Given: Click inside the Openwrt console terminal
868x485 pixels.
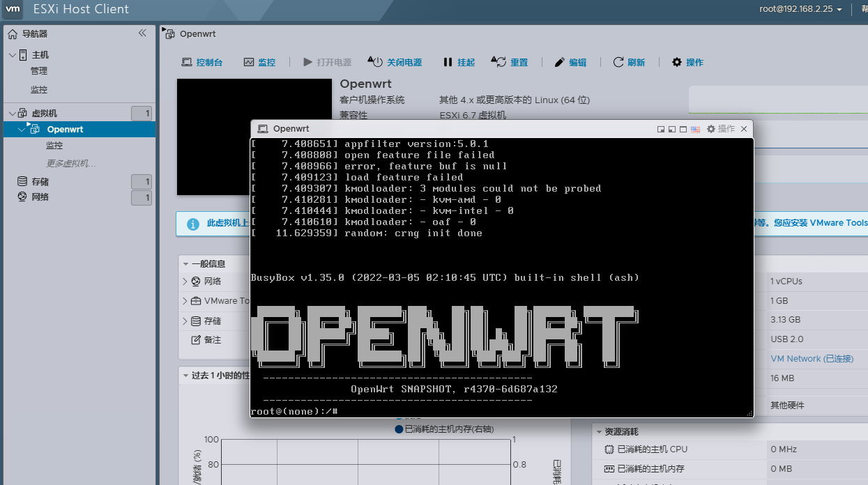Looking at the screenshot, I should [502, 277].
